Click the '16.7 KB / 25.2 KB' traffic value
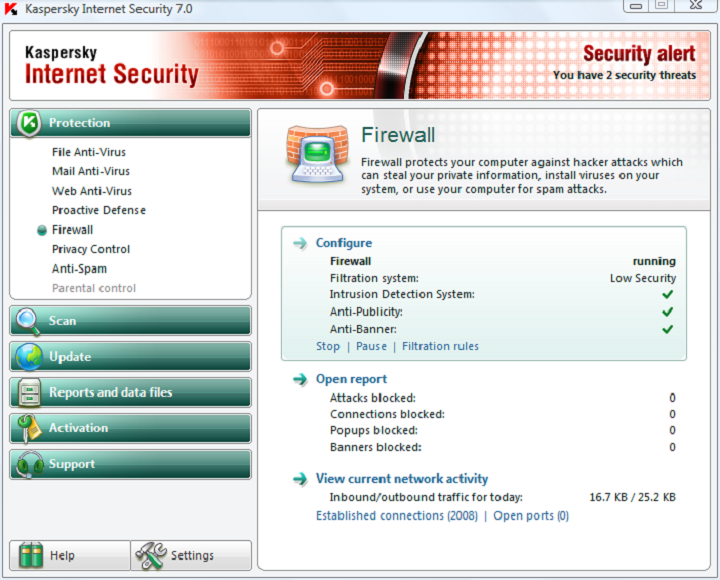This screenshot has width=720, height=580. 632,497
